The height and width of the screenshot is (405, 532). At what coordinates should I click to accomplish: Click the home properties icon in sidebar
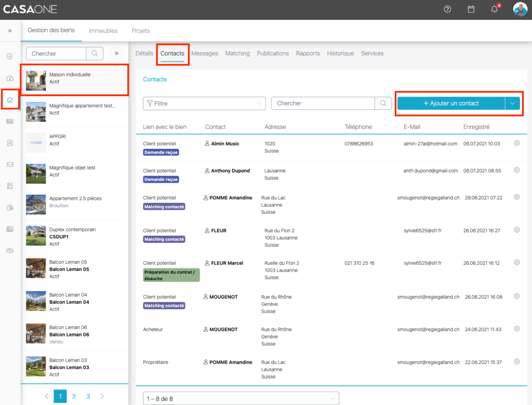10,100
